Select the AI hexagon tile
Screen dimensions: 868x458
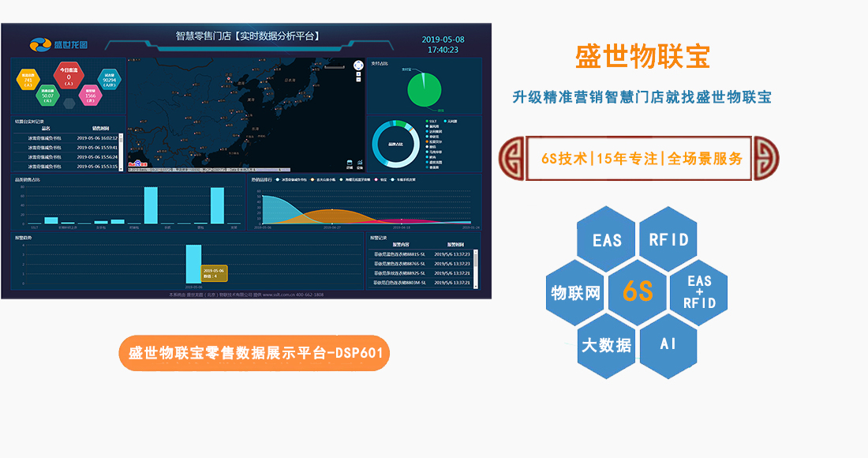668,344
